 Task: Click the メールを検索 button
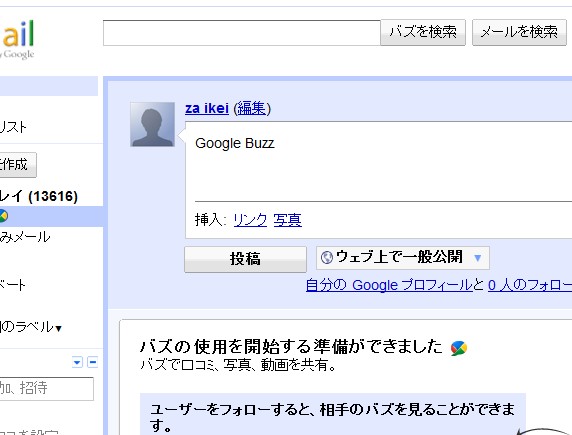tap(519, 32)
